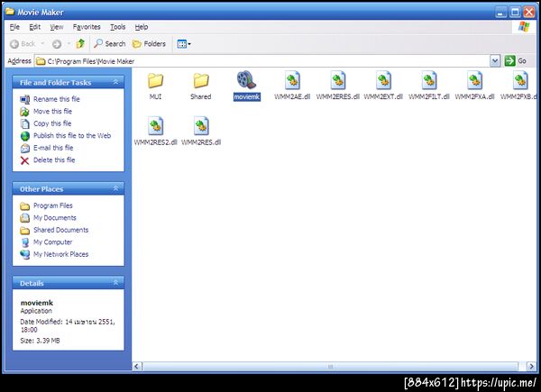The image size is (541, 392).
Task: Open My Computer link
Action: [x=53, y=242]
